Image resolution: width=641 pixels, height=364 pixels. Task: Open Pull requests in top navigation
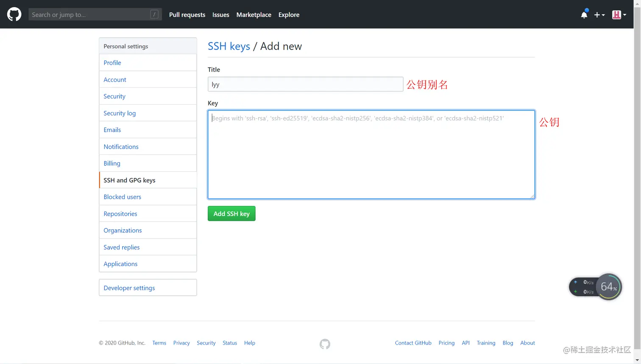[x=187, y=14]
